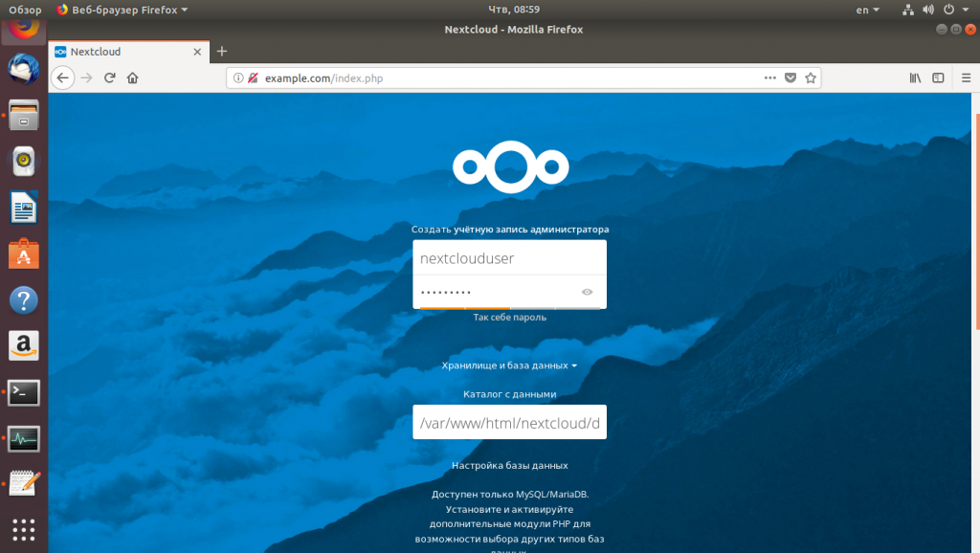The image size is (980, 553).
Task: Click the 'Так себе пароль' strength message
Action: 509,318
